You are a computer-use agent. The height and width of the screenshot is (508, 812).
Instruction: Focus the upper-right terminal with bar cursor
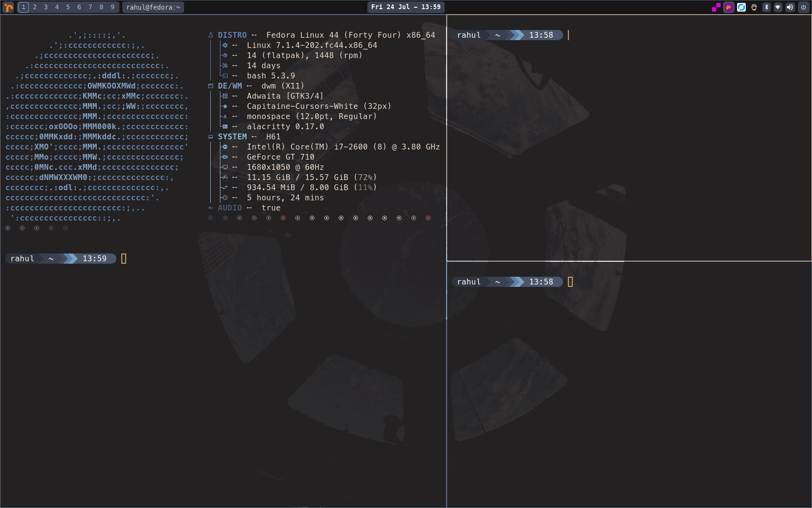tap(629, 138)
